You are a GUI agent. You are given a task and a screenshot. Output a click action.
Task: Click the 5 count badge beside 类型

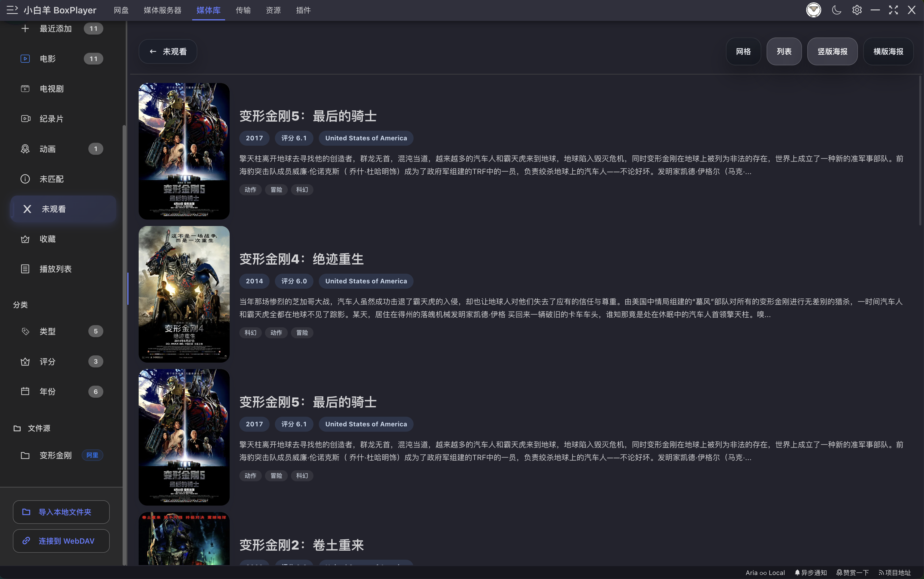click(96, 331)
